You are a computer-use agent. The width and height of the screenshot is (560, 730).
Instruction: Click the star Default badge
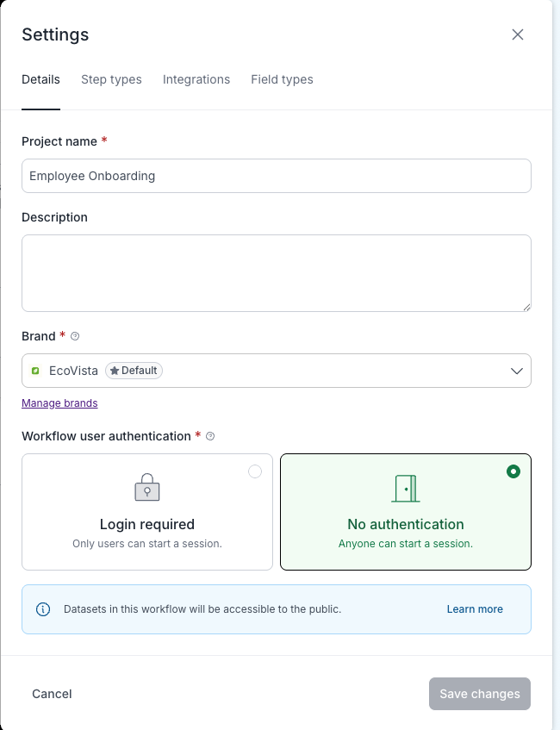click(x=134, y=371)
